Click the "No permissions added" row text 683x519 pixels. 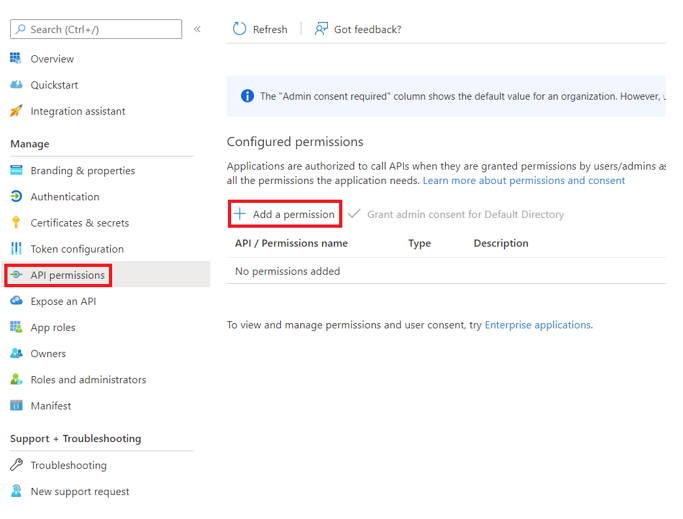287,271
